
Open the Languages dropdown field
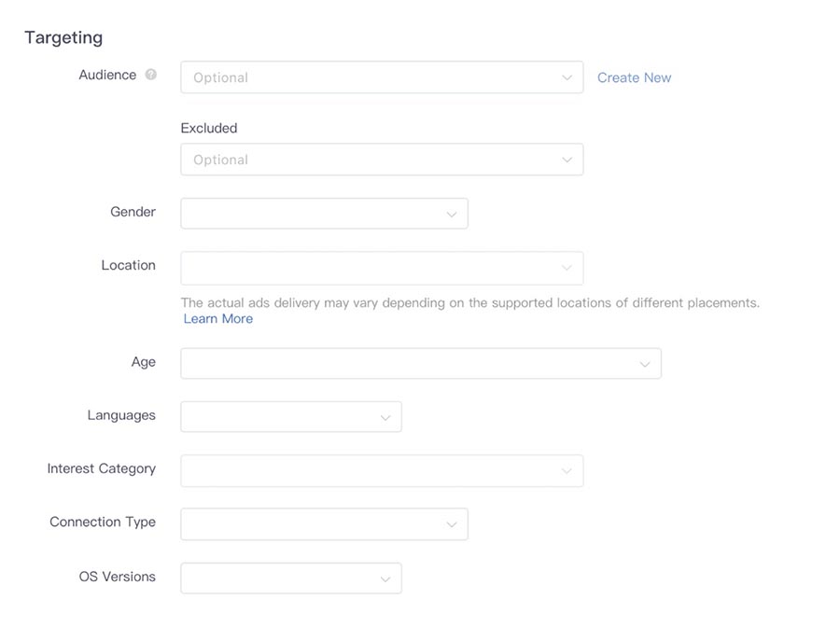point(280,417)
